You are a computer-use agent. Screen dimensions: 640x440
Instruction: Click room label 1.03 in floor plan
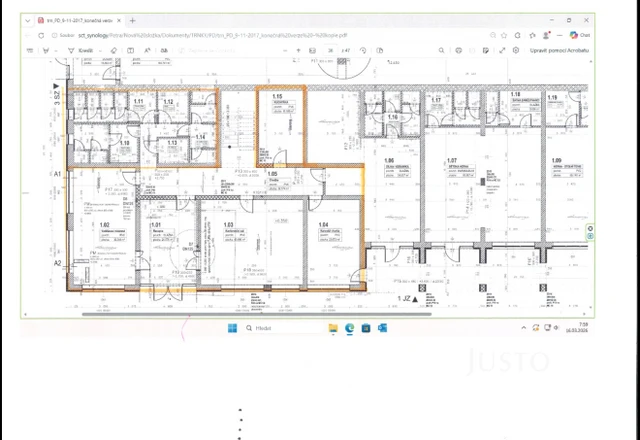click(229, 225)
